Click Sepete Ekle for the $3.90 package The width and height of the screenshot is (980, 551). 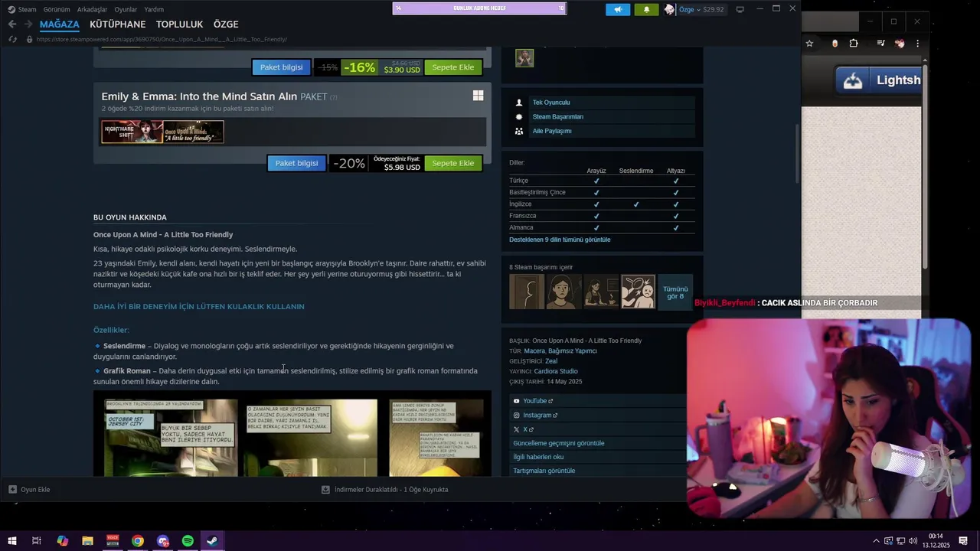click(x=453, y=67)
